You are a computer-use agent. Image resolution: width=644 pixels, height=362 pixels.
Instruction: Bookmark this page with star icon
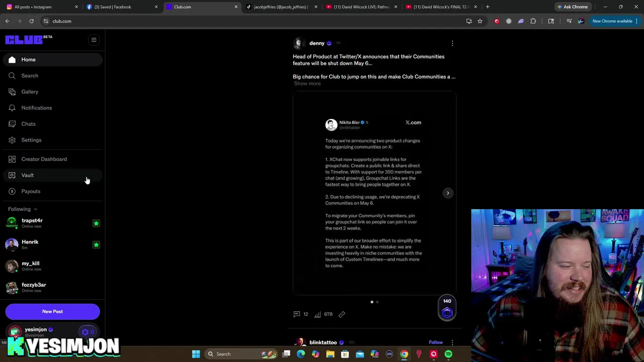480,21
